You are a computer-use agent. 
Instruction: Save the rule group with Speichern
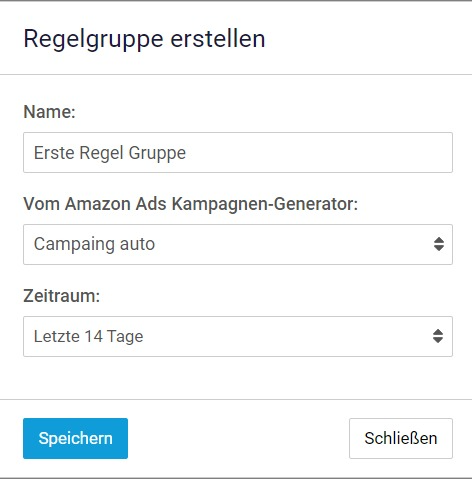[x=75, y=438]
